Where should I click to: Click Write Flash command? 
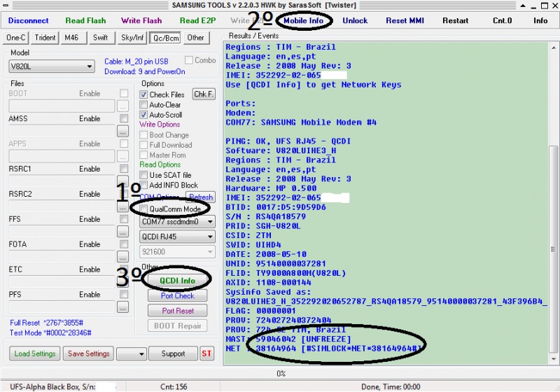(x=141, y=21)
